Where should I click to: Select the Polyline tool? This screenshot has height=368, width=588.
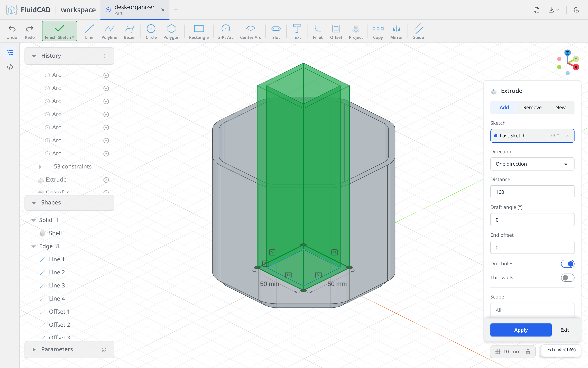coord(109,31)
